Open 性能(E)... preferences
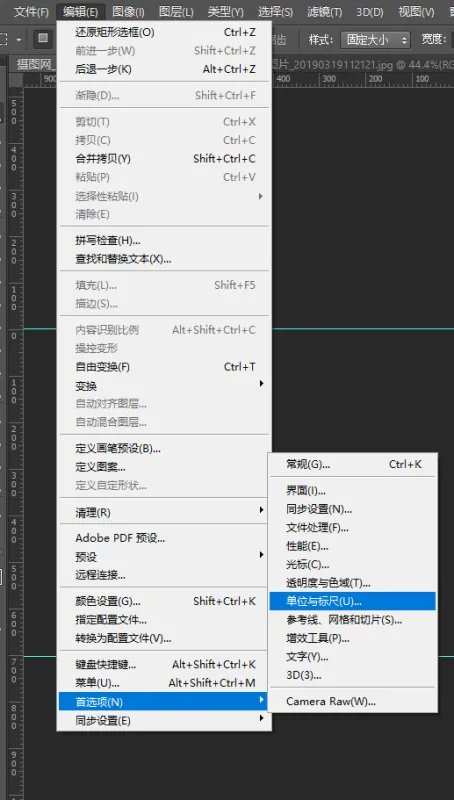Viewport: 454px width, 800px height. click(352, 546)
